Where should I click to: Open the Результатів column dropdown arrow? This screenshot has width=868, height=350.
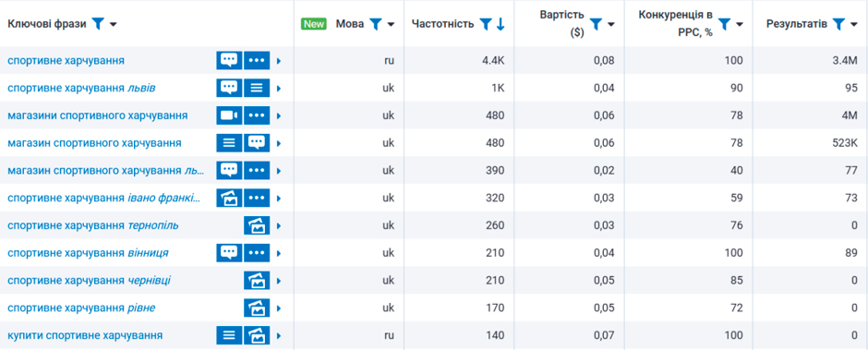[x=853, y=24]
